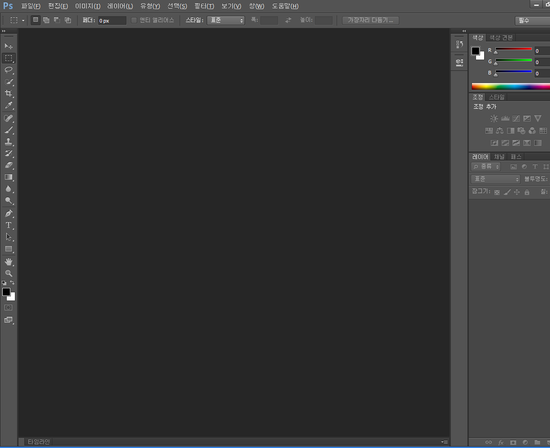
Task: Select the Rectangular Marquee tool
Action: pyautogui.click(x=8, y=58)
